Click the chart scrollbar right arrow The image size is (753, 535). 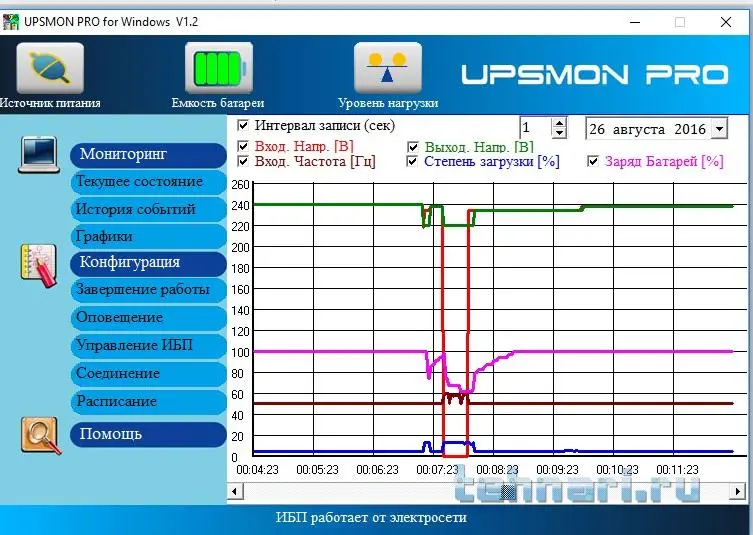coord(738,491)
